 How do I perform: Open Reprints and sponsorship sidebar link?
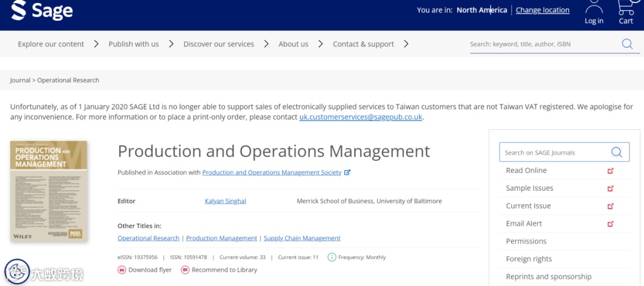[x=549, y=276]
